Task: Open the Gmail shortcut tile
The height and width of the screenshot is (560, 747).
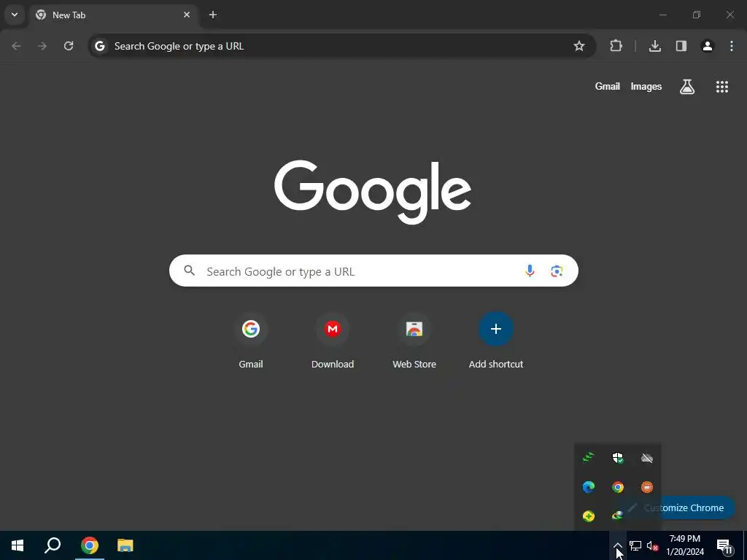Action: pyautogui.click(x=251, y=341)
